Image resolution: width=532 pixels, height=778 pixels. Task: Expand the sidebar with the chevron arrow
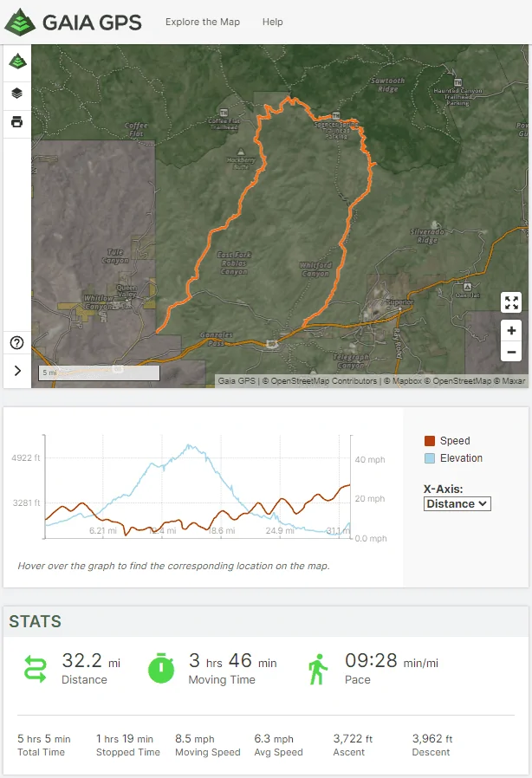tap(17, 371)
